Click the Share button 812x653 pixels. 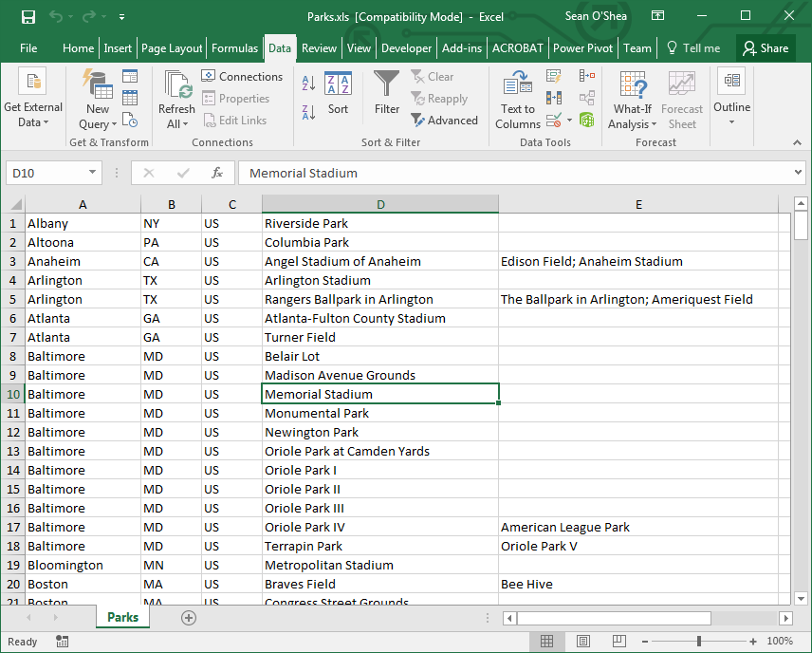point(766,48)
